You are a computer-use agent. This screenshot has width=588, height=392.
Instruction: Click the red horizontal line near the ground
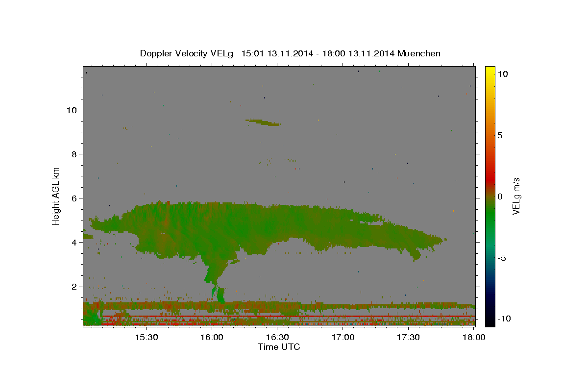288,317
